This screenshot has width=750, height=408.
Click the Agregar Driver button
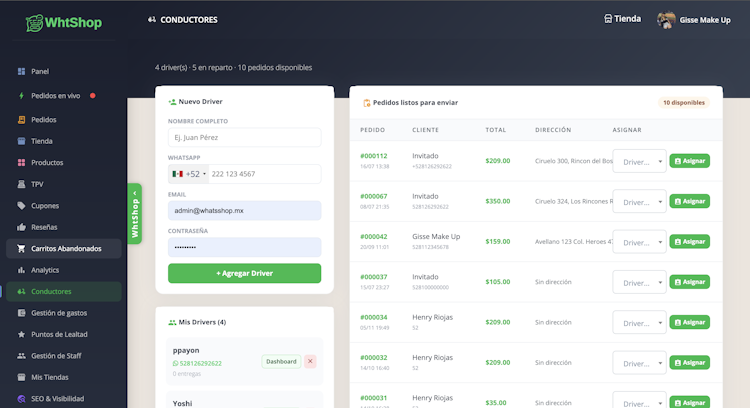click(244, 273)
